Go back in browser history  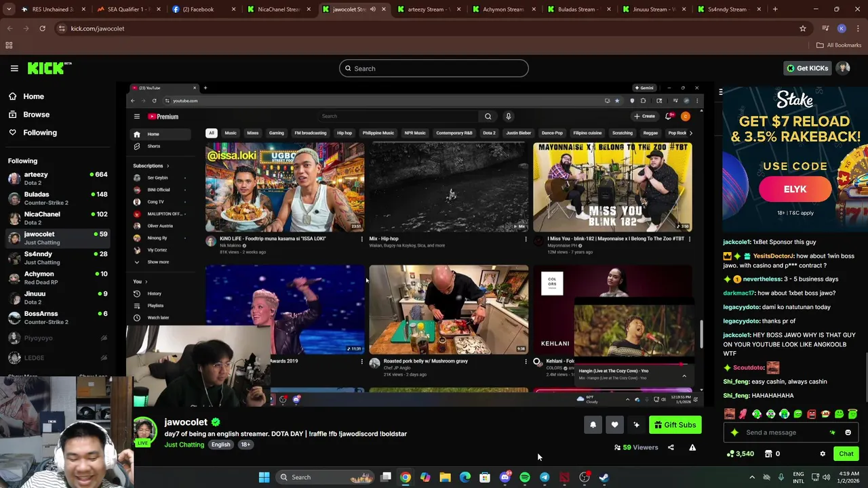click(x=9, y=28)
